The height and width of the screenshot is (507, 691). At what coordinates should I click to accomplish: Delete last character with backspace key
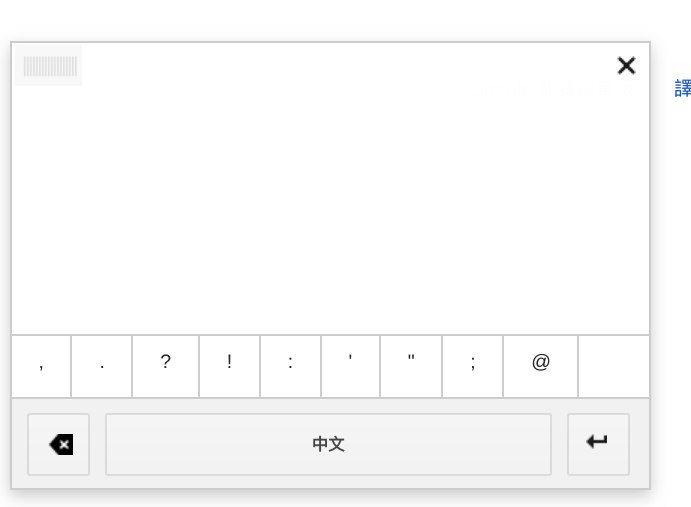pos(59,444)
